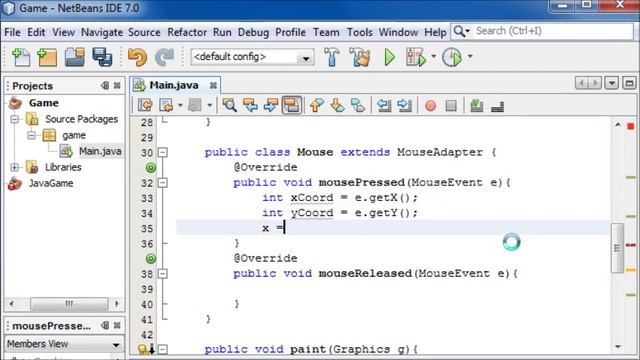
Task: Click Find Next Occurrence icon
Action: (x=271, y=106)
